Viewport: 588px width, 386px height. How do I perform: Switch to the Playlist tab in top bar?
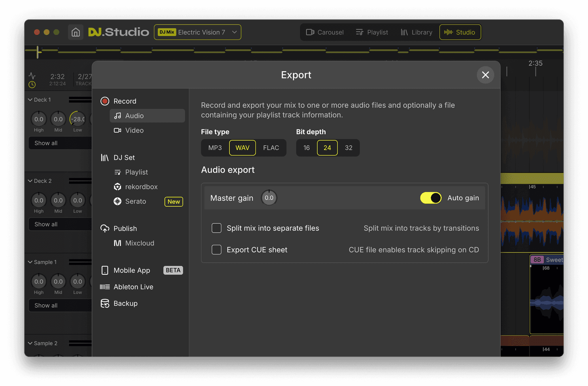click(x=372, y=32)
